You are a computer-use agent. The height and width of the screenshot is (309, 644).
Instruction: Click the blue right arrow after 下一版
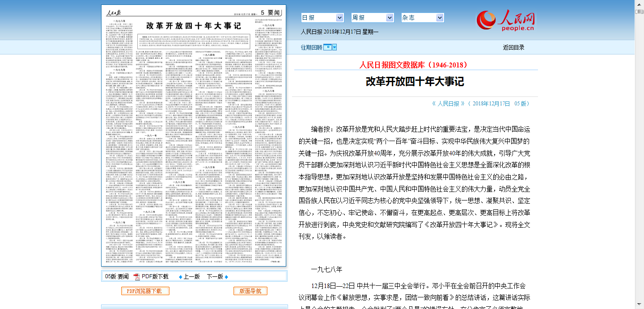pyautogui.click(x=226, y=277)
